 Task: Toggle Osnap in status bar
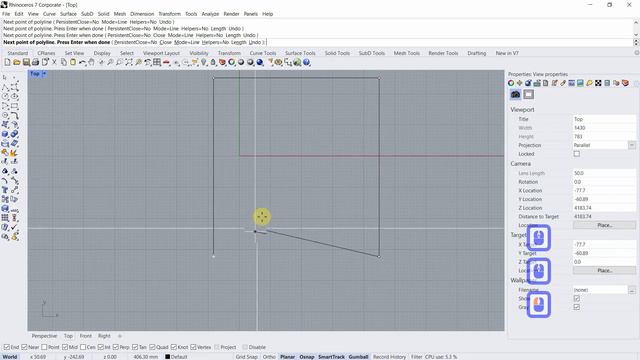coord(307,357)
